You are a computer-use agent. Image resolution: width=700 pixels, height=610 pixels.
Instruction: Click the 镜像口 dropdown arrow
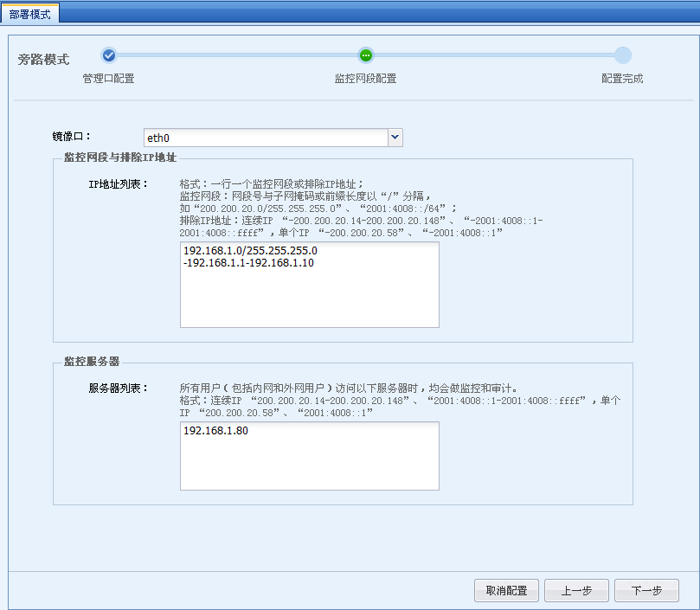[395, 137]
